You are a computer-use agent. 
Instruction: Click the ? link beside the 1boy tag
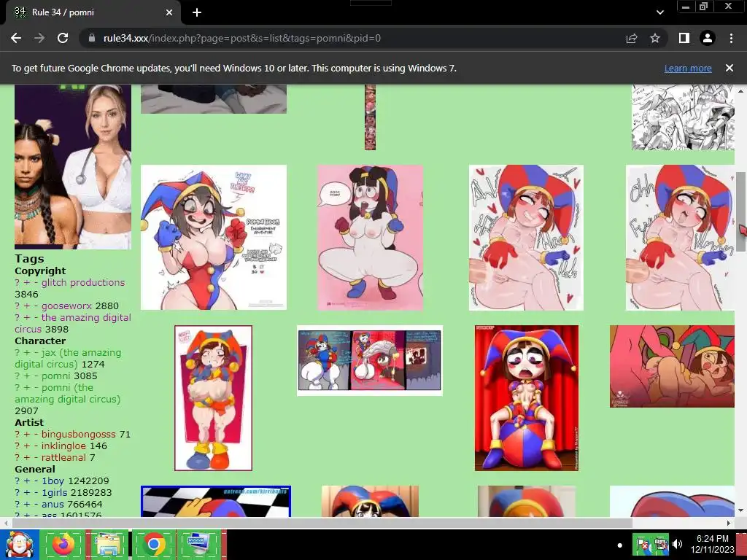[18, 481]
